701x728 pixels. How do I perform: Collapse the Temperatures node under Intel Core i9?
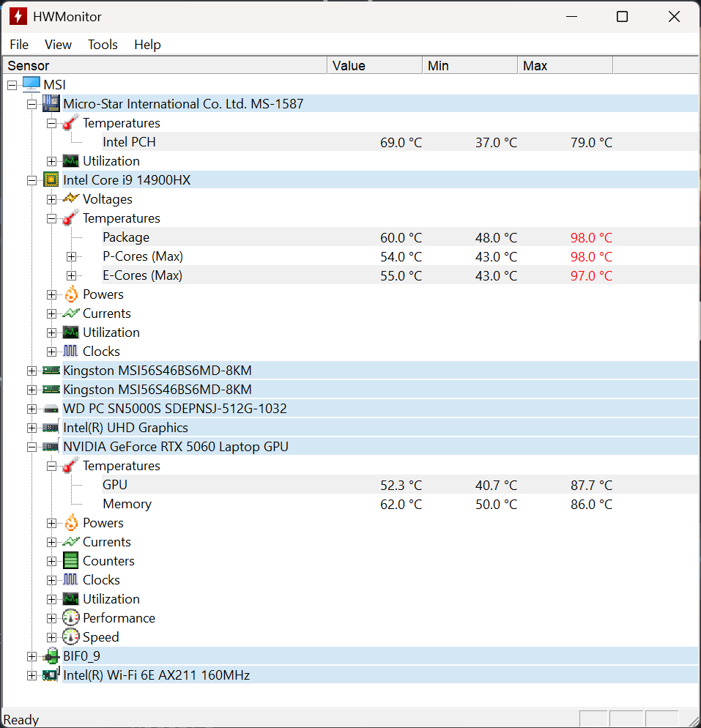pos(51,218)
